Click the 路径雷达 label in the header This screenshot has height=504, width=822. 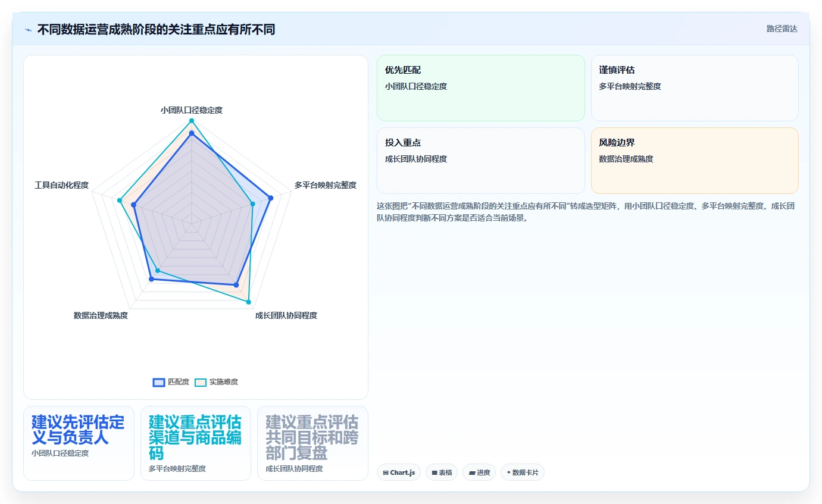click(x=782, y=29)
